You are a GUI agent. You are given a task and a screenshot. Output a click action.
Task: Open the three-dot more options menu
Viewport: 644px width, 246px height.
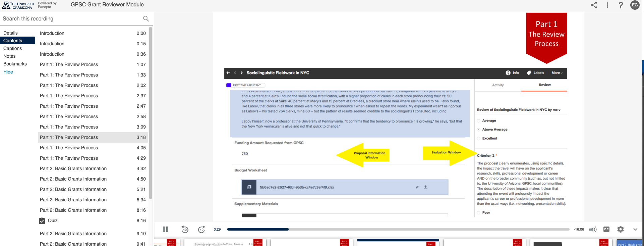[607, 5]
